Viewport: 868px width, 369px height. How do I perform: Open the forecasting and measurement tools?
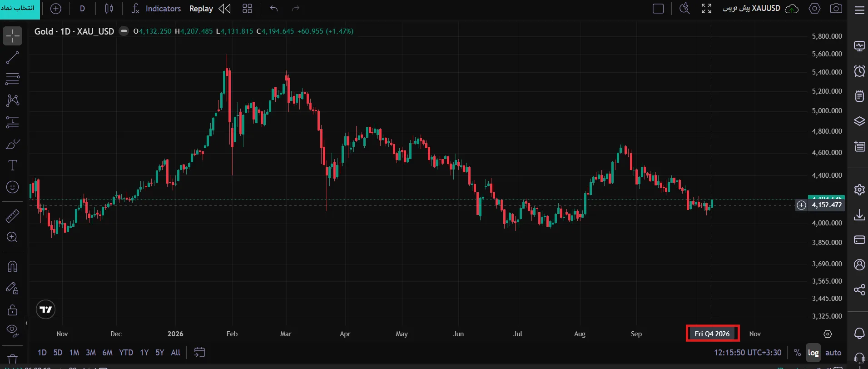click(x=13, y=122)
